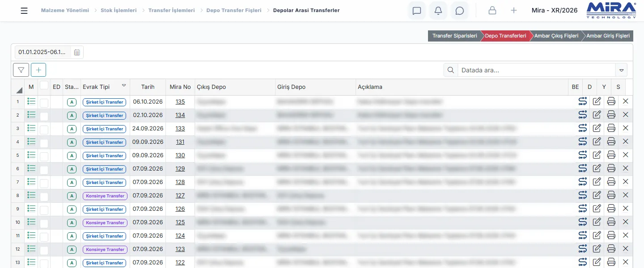The height and width of the screenshot is (268, 644).
Task: Go to the Stok İşlemleri breadcrumb
Action: pos(119,10)
